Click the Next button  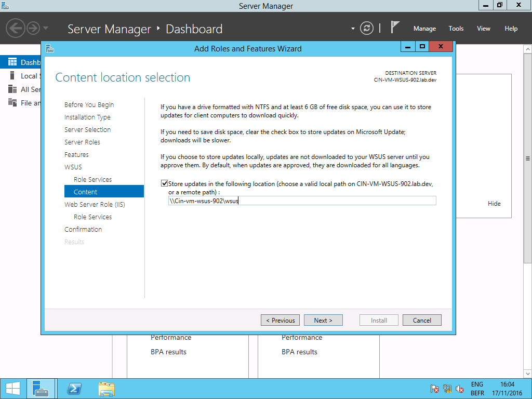point(323,320)
